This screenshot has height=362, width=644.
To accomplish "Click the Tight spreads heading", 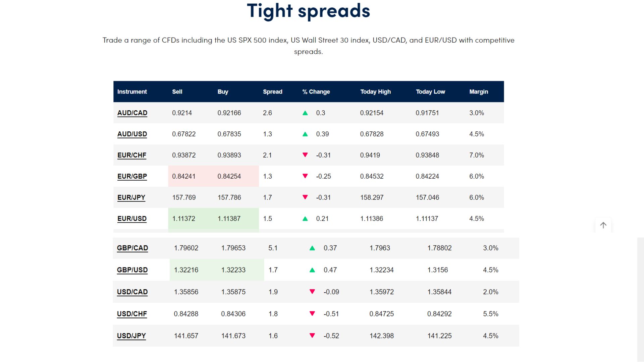I will [308, 11].
